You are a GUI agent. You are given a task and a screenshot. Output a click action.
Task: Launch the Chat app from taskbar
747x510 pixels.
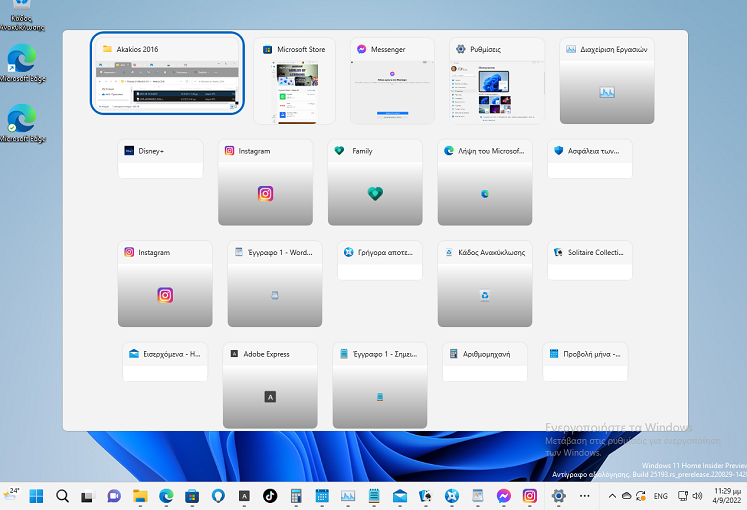[114, 496]
